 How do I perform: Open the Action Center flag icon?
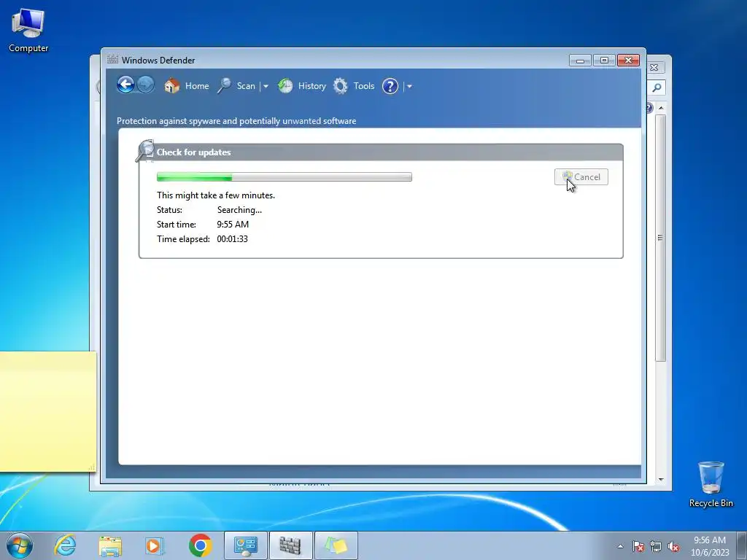coord(638,547)
